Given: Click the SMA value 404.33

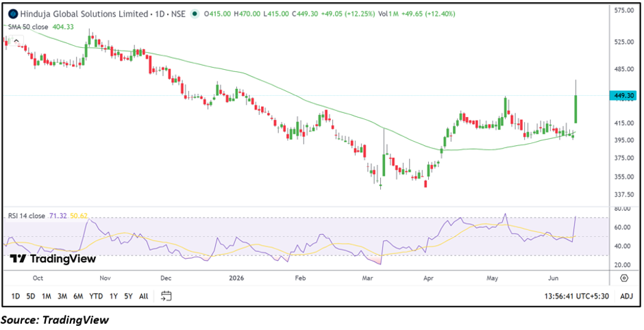Looking at the screenshot, I should 62,27.
